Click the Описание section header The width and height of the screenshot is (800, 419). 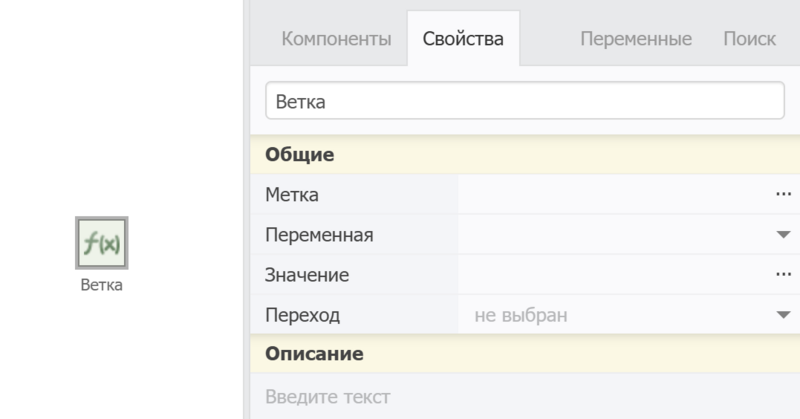525,354
